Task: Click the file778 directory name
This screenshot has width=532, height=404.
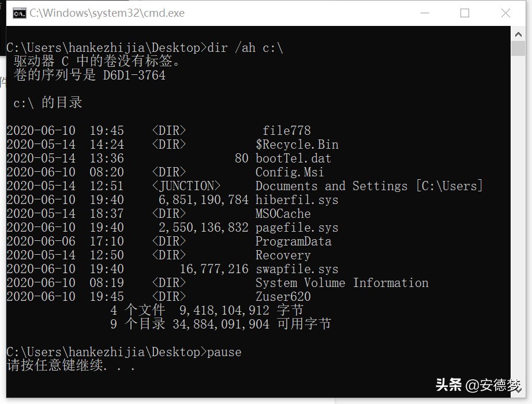Action: (x=286, y=131)
